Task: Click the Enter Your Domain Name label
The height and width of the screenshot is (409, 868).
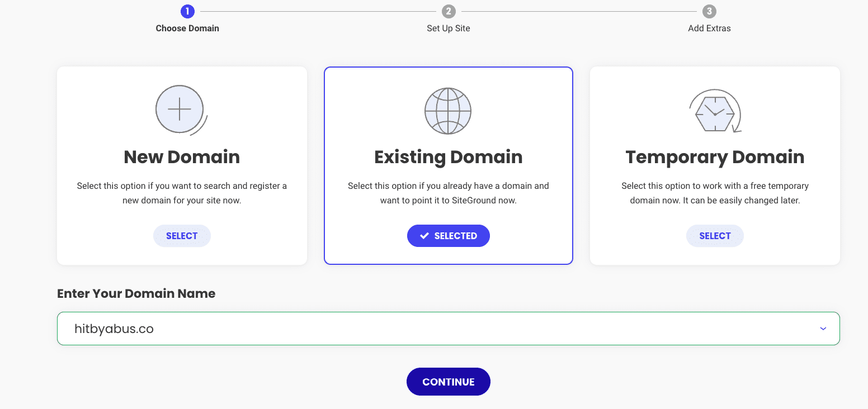Action: coord(136,294)
